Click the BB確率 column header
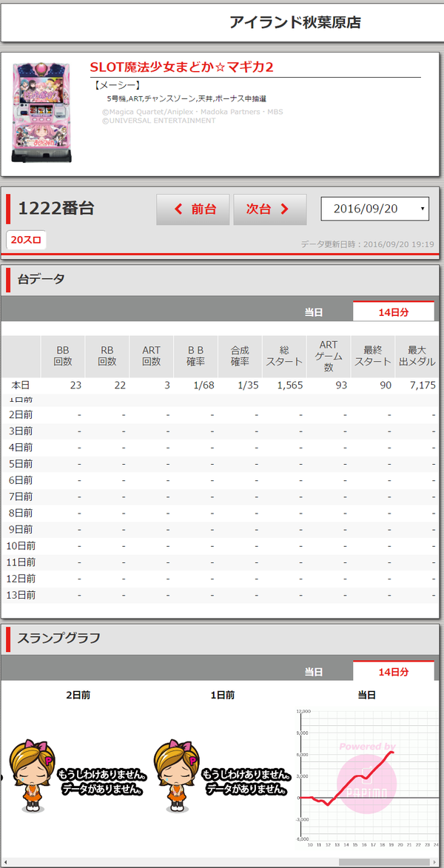This screenshot has height=868, width=444. [195, 357]
